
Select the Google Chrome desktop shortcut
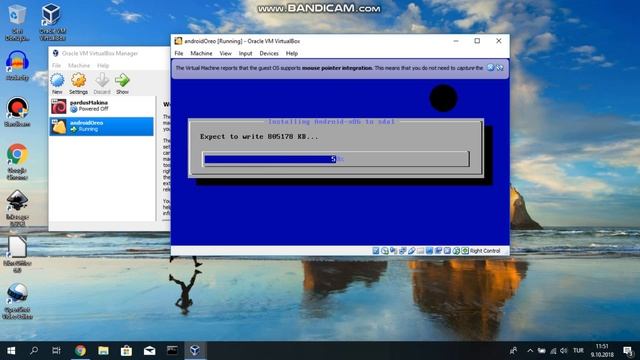pyautogui.click(x=17, y=161)
